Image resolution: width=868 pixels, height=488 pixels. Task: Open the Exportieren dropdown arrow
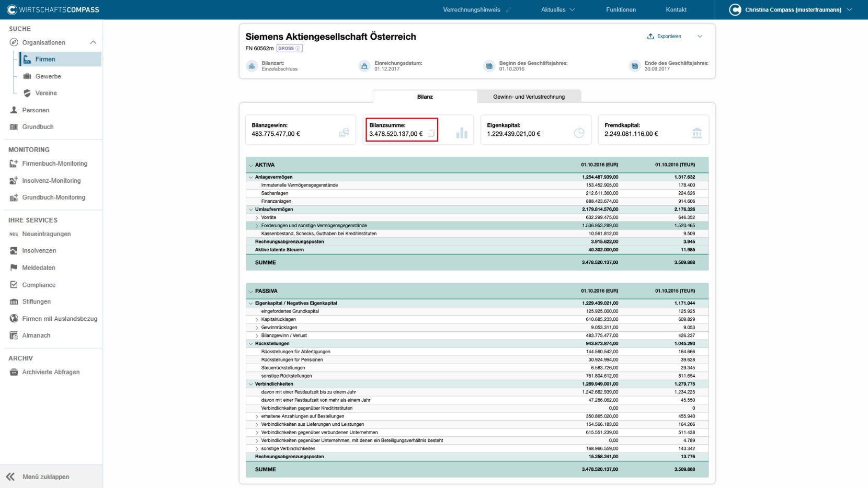click(x=700, y=37)
